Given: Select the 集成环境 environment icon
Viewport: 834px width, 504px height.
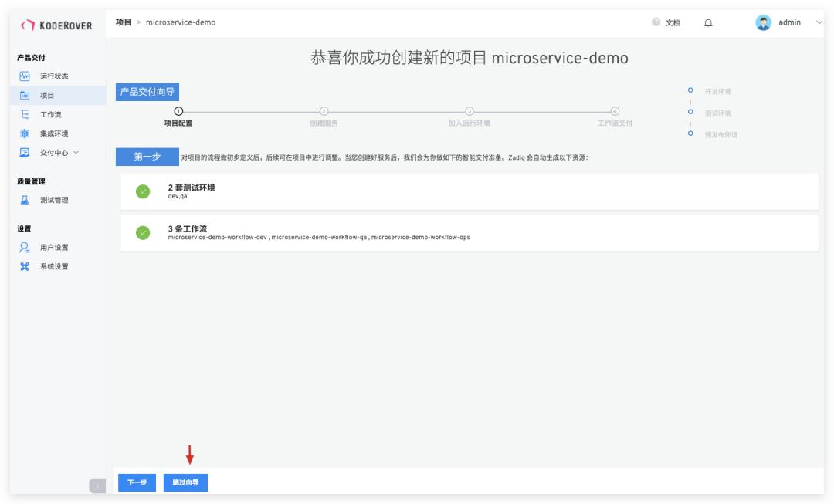Looking at the screenshot, I should [x=25, y=134].
